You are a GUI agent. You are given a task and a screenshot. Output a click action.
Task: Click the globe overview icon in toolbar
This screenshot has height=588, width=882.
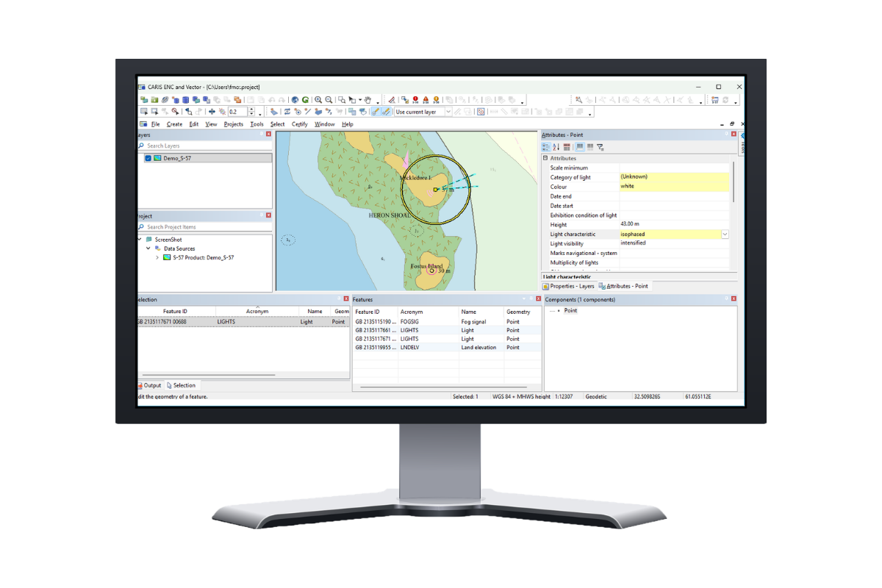pos(295,100)
